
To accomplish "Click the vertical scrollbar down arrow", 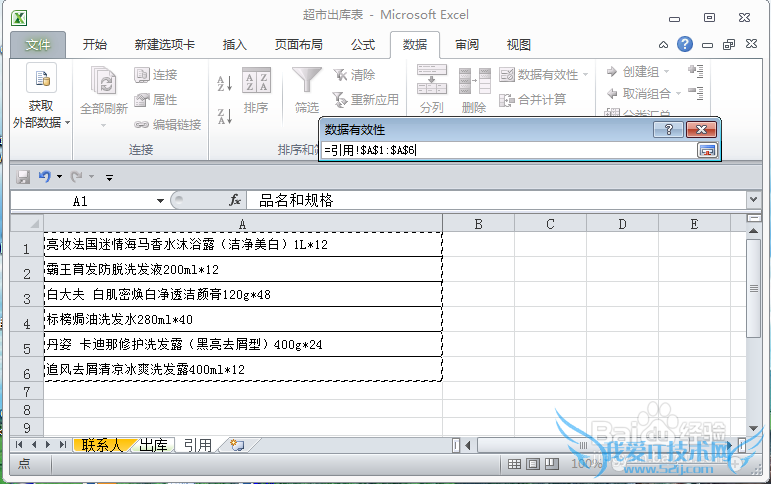I will (753, 428).
